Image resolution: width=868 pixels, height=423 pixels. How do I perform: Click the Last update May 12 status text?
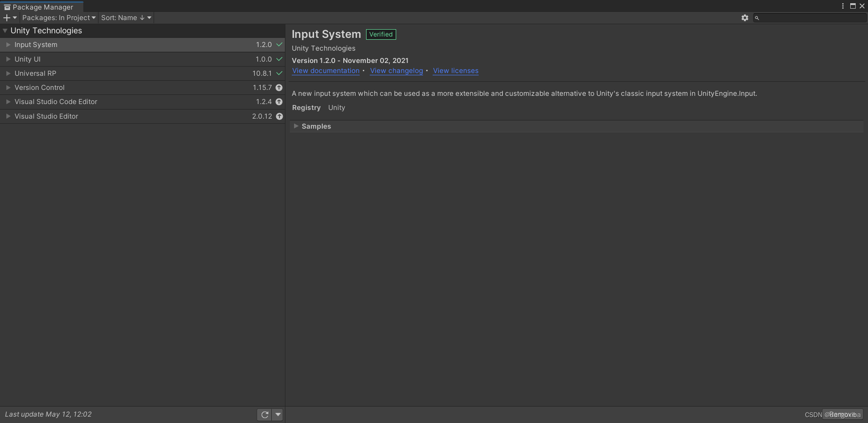tap(48, 414)
